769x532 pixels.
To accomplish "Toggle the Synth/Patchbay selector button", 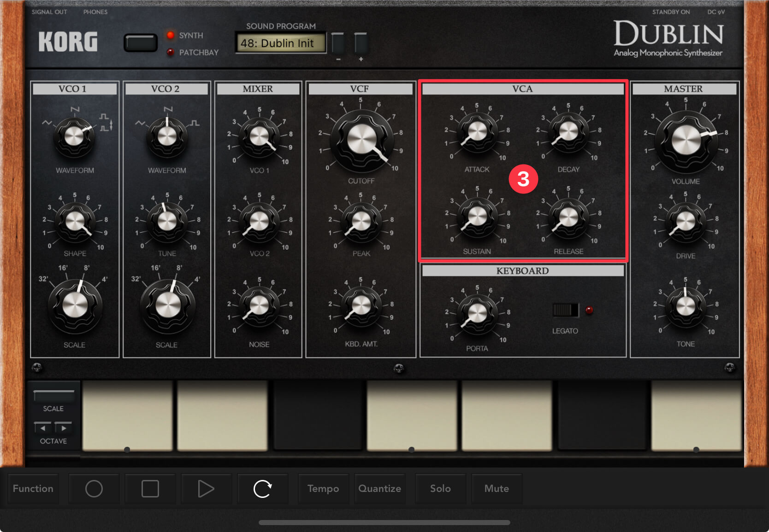I will pos(141,43).
